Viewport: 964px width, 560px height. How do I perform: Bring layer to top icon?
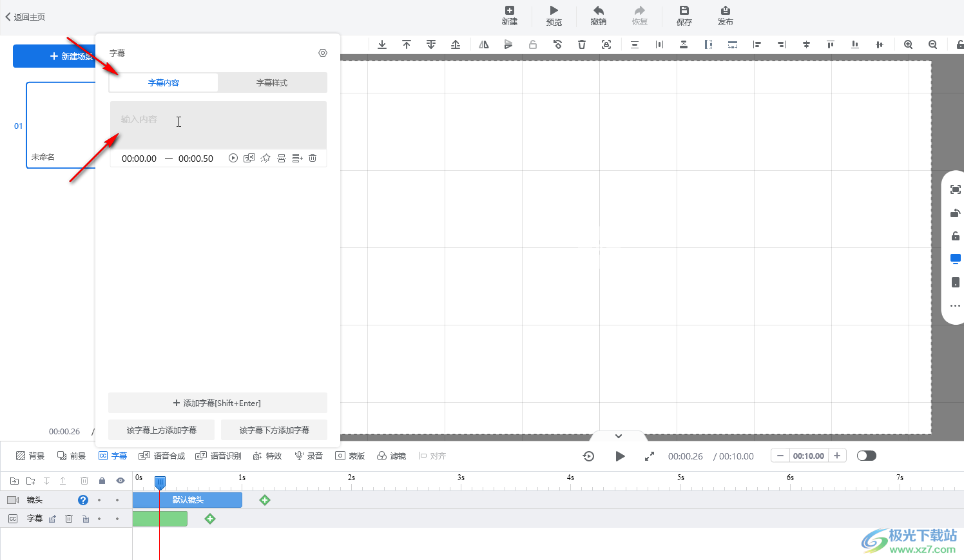pos(407,44)
